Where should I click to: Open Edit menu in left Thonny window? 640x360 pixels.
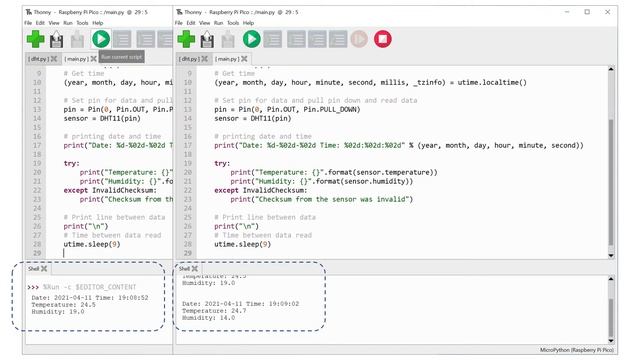coord(40,23)
